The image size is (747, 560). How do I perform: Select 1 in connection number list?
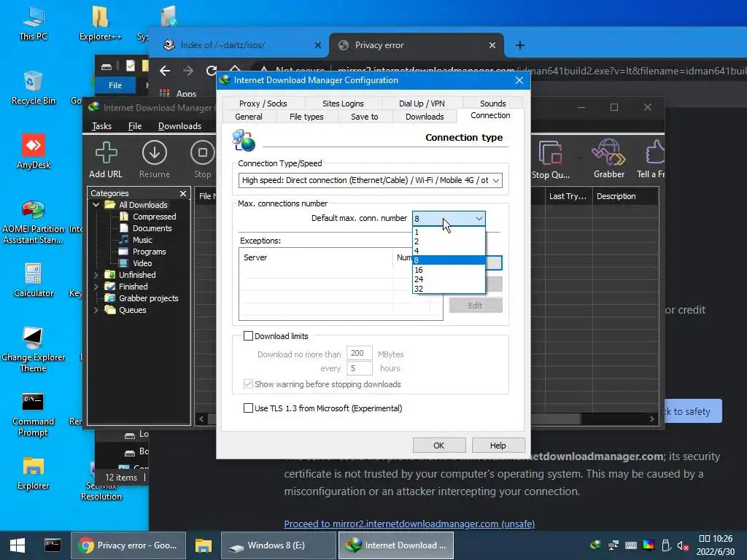(449, 233)
